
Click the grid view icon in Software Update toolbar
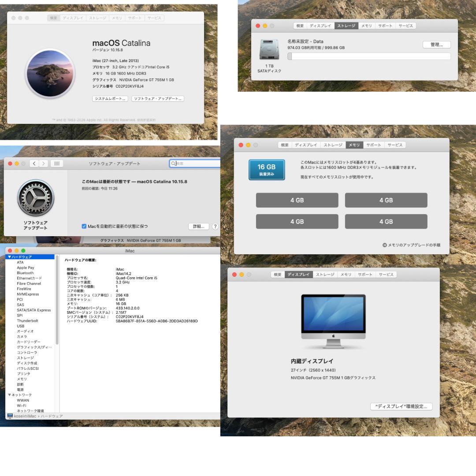(56, 163)
